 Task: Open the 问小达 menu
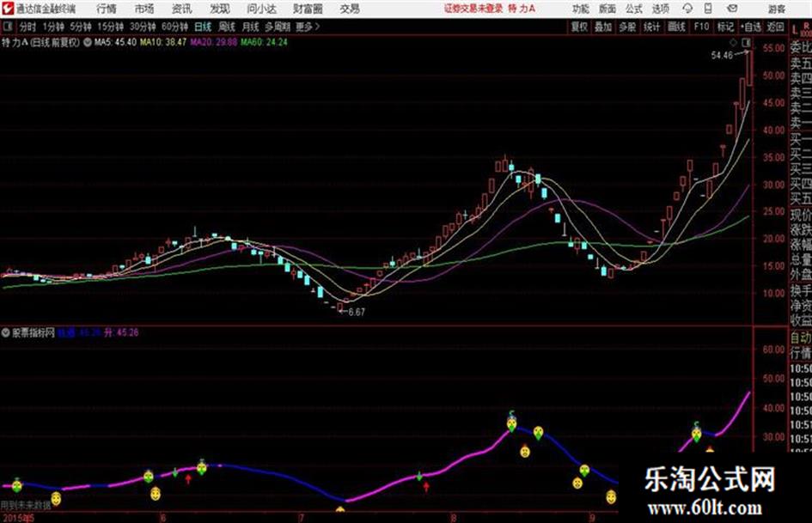(261, 9)
